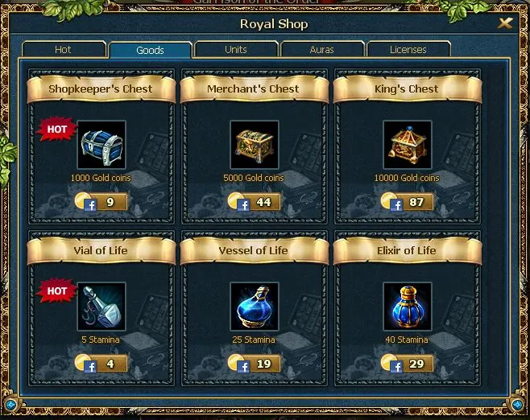Viewport: 530px width, 420px height.
Task: Buy Shopkeeper's Chest for 9 coins
Action: pyautogui.click(x=101, y=202)
